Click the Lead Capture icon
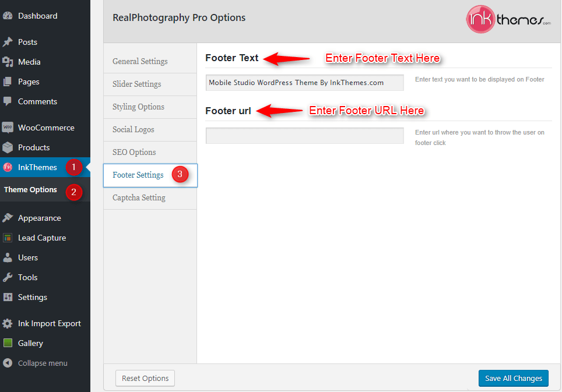 [x=8, y=238]
